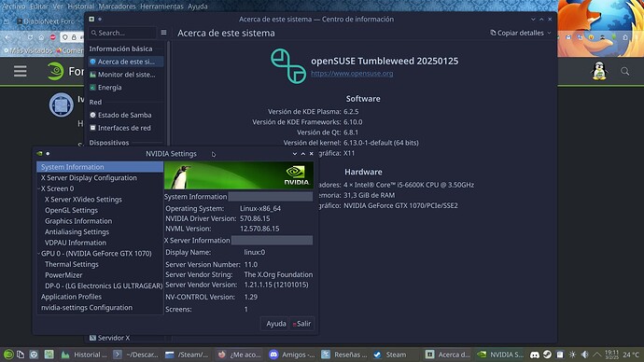This screenshot has height=362, width=644.
Task: Click the Discord tray icon
Action: (535, 355)
